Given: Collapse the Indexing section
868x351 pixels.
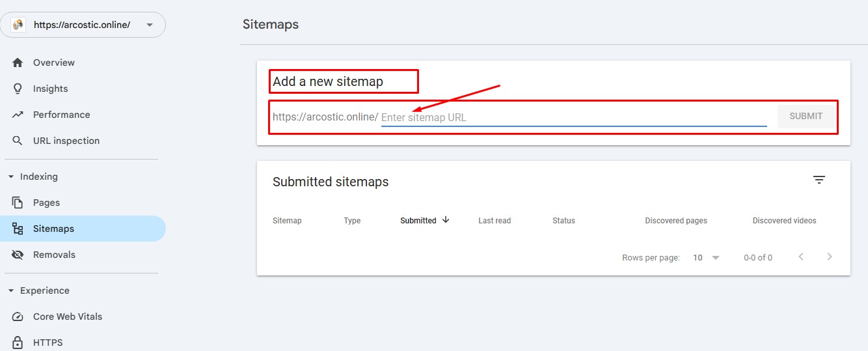Looking at the screenshot, I should point(11,176).
